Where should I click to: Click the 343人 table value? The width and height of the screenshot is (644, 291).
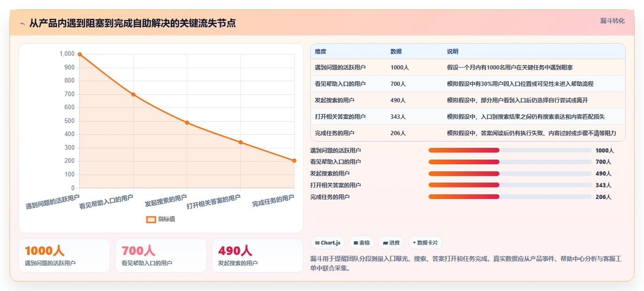398,117
